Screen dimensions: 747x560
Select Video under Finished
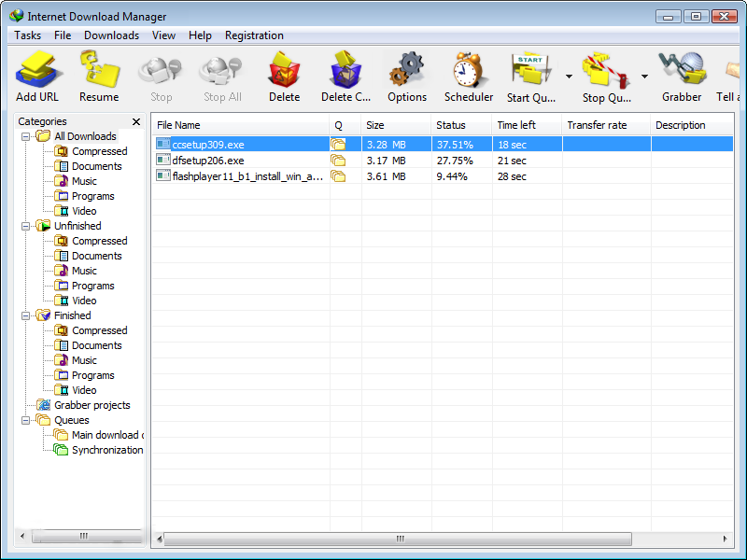point(84,390)
